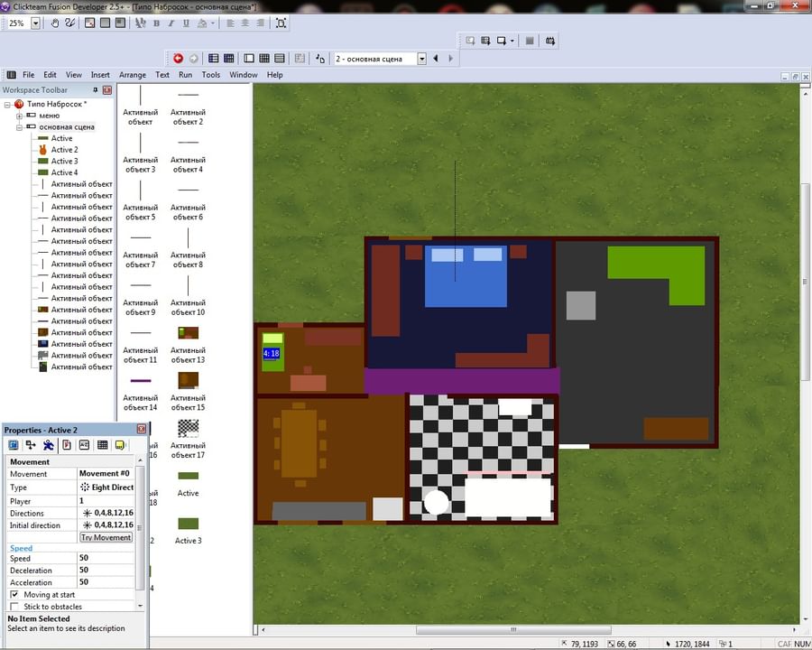Align text to the right
The height and width of the screenshot is (650, 812).
[260, 23]
